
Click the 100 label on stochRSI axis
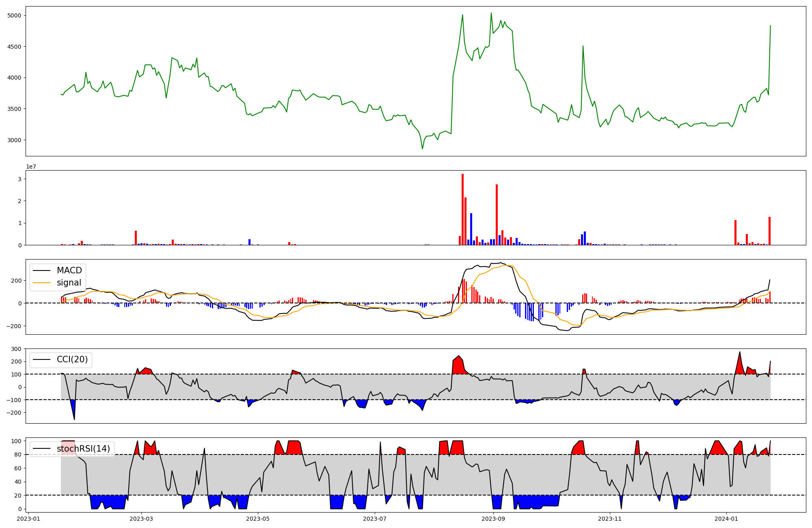[17, 441]
